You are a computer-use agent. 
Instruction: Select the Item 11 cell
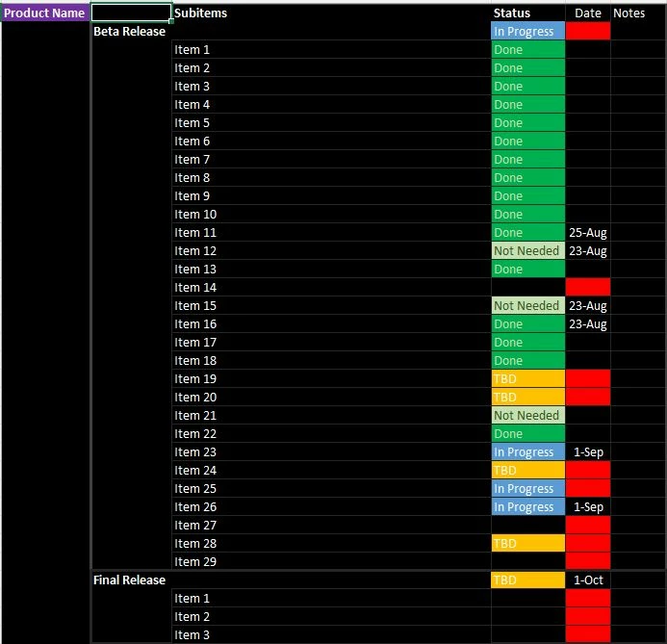331,233
